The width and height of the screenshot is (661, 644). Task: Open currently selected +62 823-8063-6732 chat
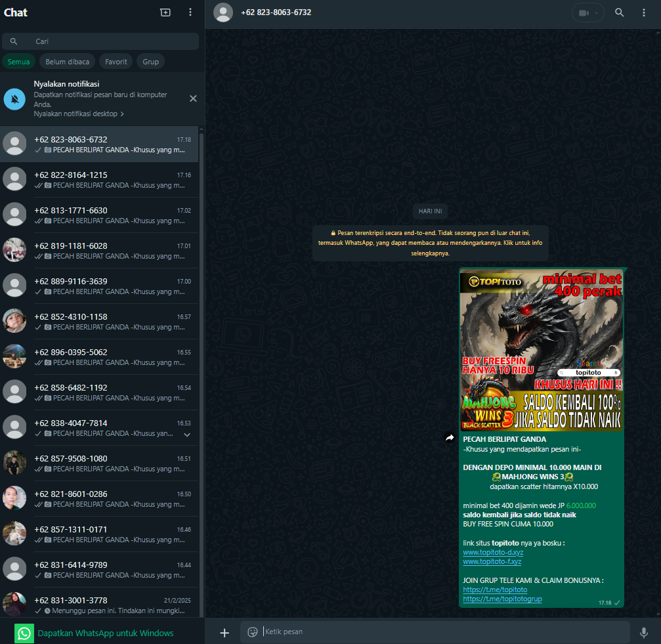click(100, 144)
